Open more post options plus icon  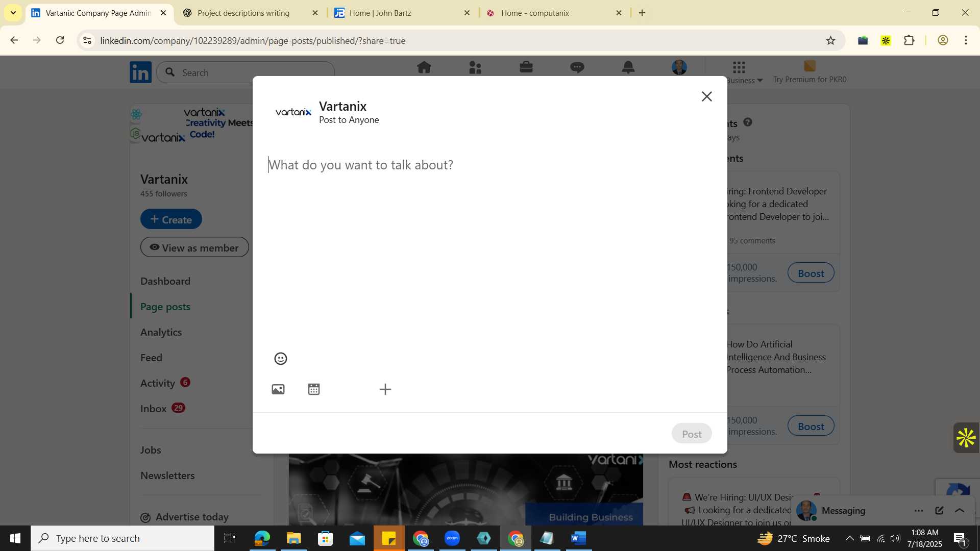[385, 389]
